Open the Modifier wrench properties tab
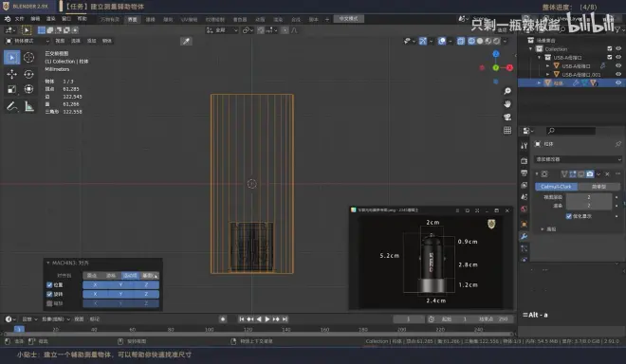The height and width of the screenshot is (364, 626). point(525,236)
